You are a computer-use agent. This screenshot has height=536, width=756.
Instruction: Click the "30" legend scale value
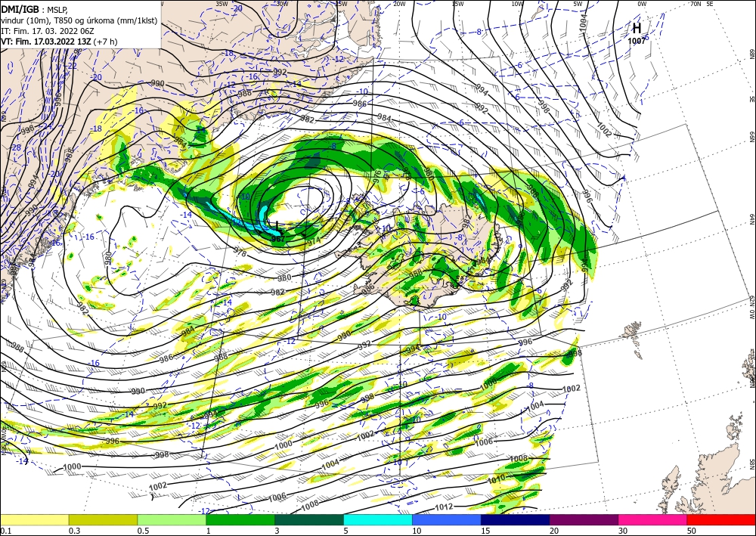[622, 531]
